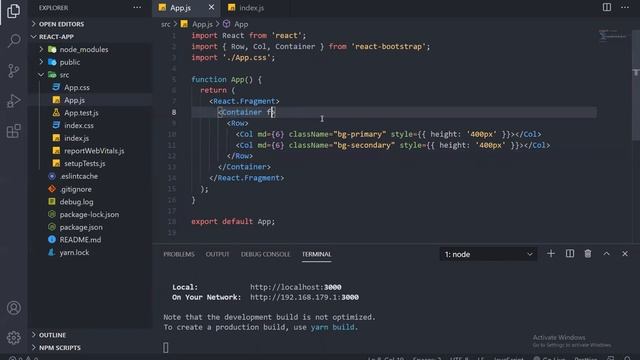Open the package-lock.json file
This screenshot has width=640, height=360.
(90, 214)
